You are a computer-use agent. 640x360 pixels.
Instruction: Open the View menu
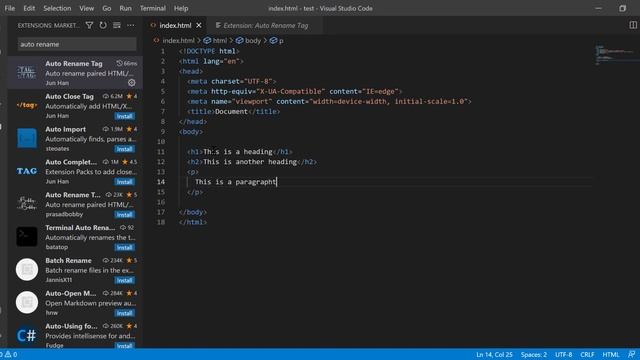87,8
